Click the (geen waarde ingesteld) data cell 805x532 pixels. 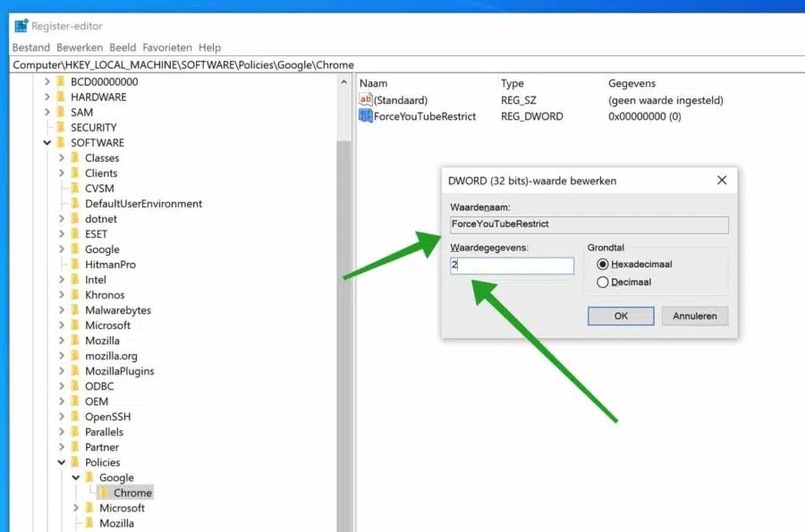click(665, 100)
